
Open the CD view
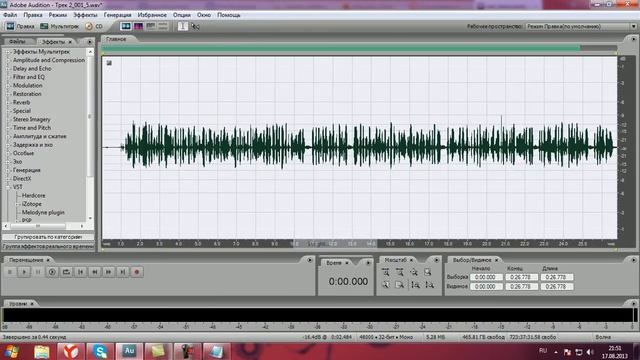tap(94, 26)
